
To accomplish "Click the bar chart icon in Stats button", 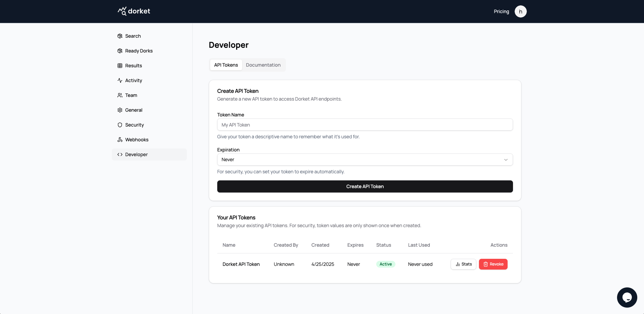I will pyautogui.click(x=457, y=264).
